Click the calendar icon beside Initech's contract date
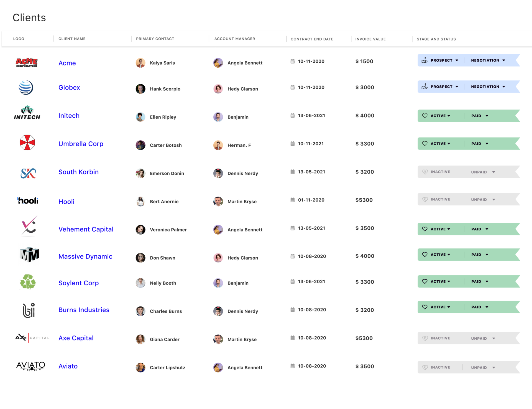This screenshot has height=409, width=532. (292, 115)
